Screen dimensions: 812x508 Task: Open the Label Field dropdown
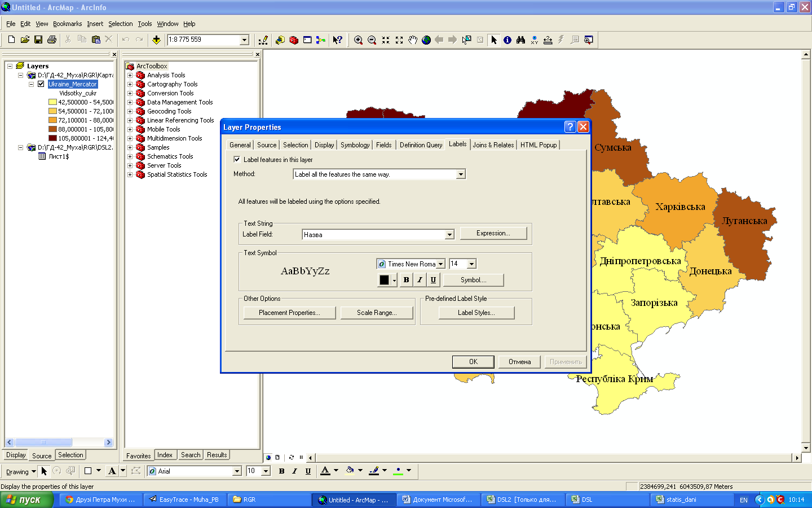pos(449,234)
